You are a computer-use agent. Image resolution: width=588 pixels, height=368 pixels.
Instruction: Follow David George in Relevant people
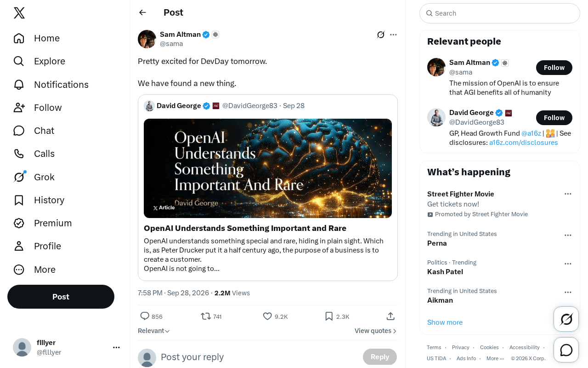click(x=554, y=118)
